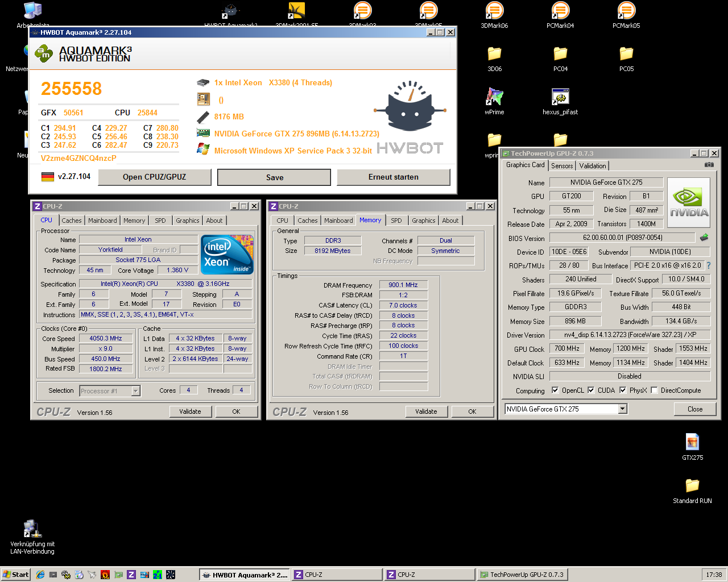Screen dimensions: 728x582
Task: Click the Save button in Aquamark
Action: [x=274, y=177]
